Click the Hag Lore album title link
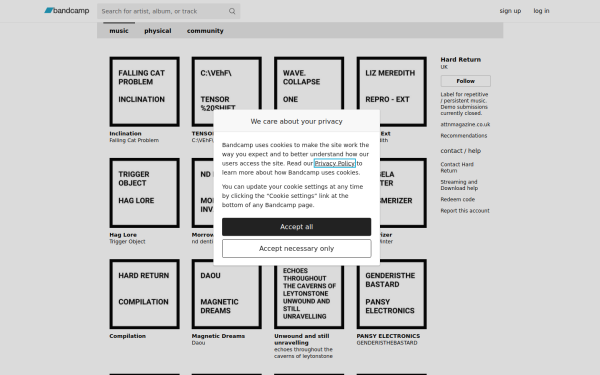The image size is (600, 375). (123, 235)
